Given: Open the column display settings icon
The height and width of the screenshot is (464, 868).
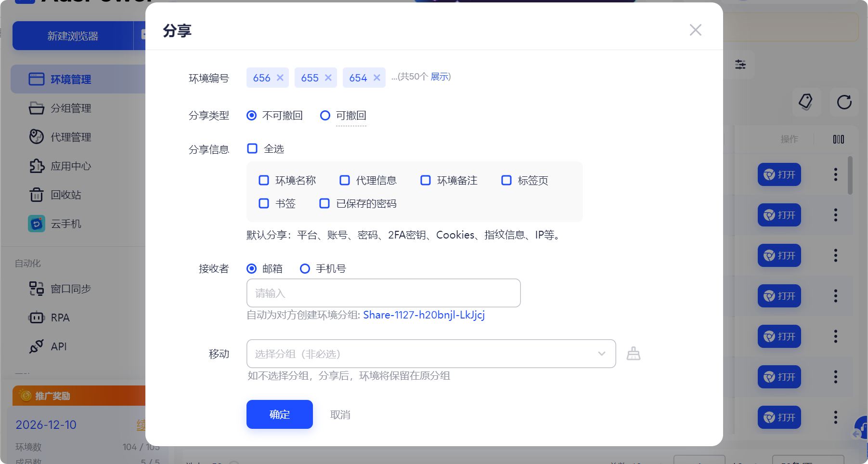Looking at the screenshot, I should [839, 139].
